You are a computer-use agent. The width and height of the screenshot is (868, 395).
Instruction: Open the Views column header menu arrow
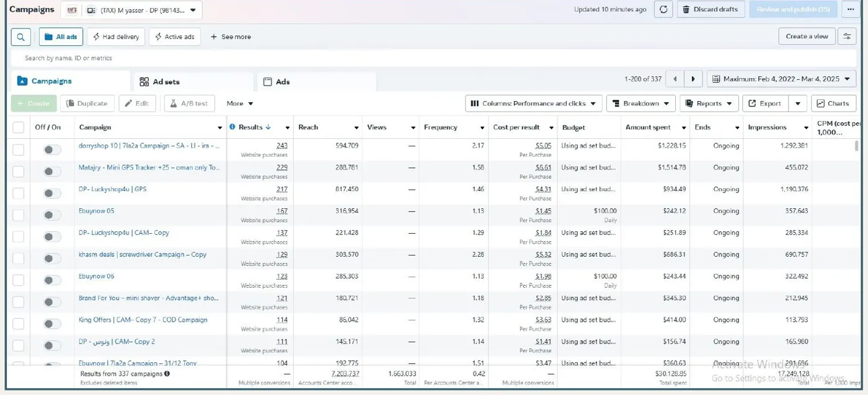tap(413, 128)
